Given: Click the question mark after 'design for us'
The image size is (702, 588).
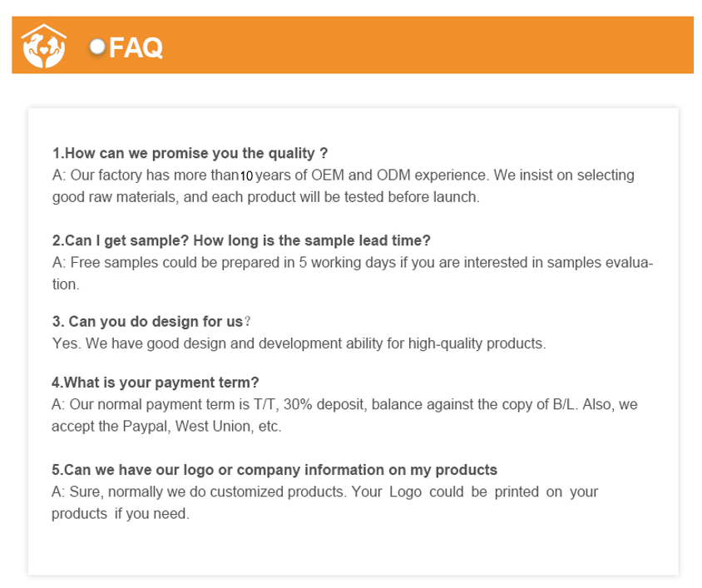Looking at the screenshot, I should coord(248,321).
